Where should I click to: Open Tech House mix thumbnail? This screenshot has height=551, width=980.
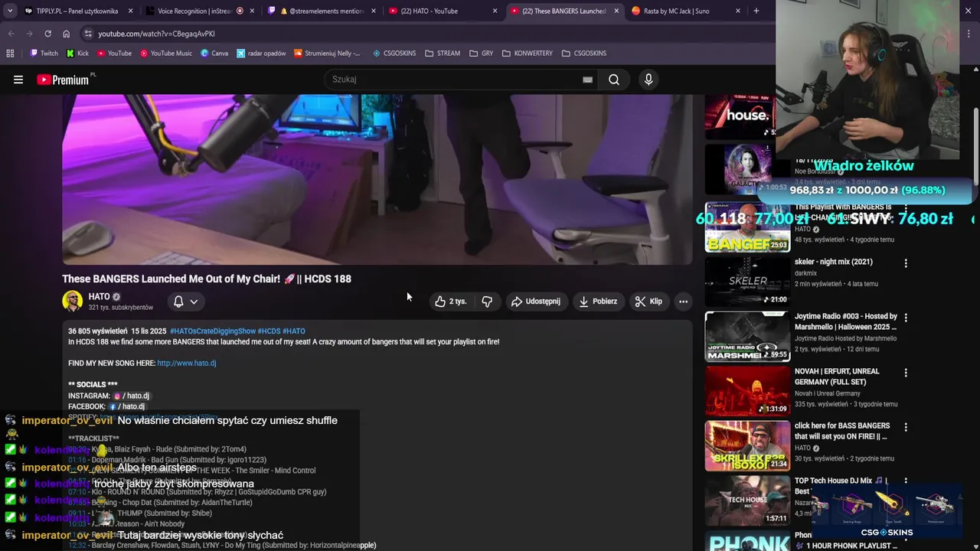[747, 500]
